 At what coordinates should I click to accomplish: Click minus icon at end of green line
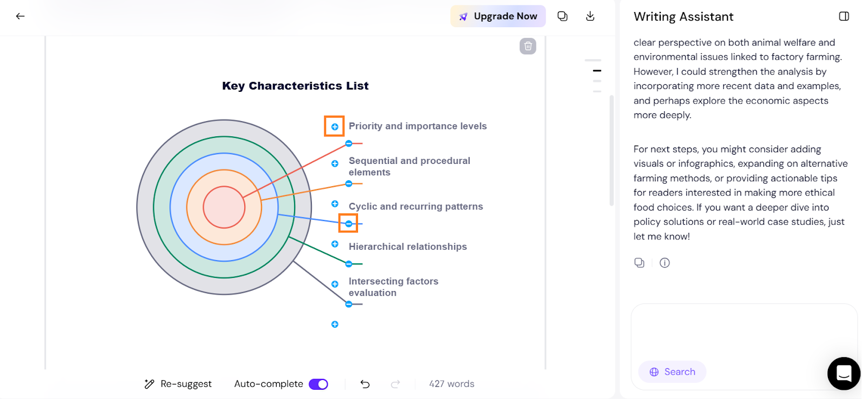(349, 264)
